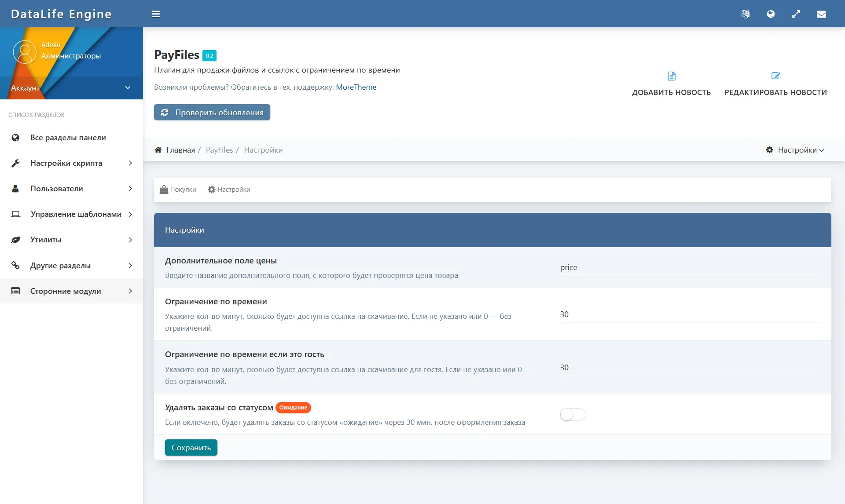Viewport: 845px width, 504px height.
Task: Click the Add News document icon
Action: (x=671, y=76)
